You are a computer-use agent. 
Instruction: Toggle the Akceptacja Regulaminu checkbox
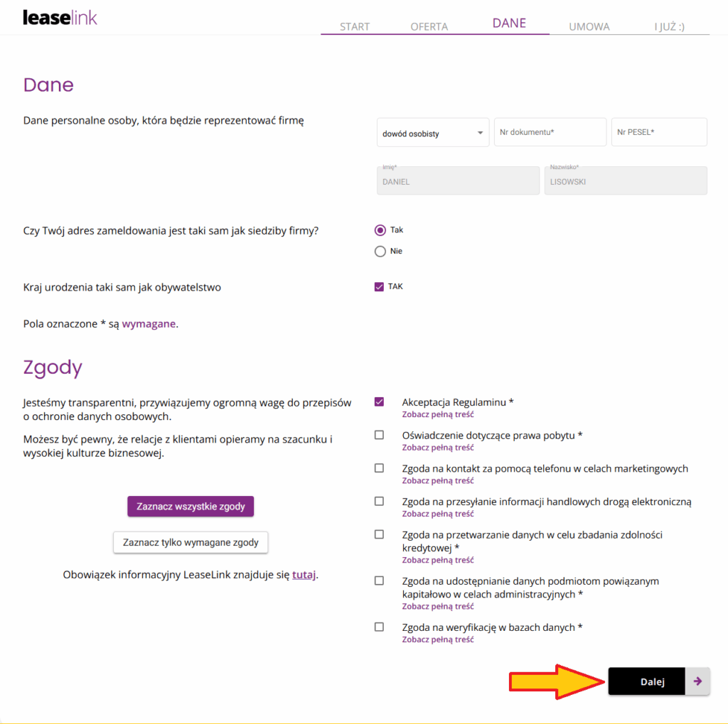pos(380,402)
